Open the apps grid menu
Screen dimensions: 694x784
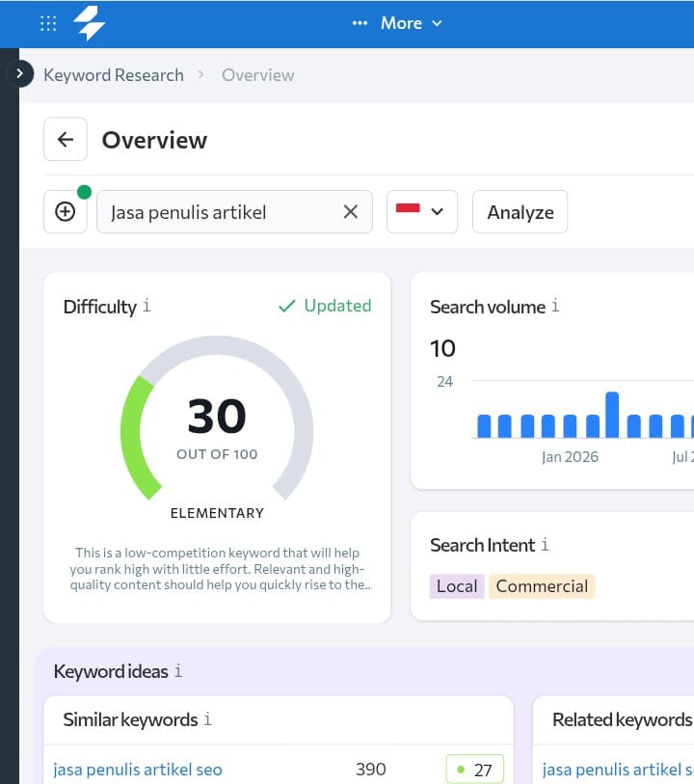[48, 23]
